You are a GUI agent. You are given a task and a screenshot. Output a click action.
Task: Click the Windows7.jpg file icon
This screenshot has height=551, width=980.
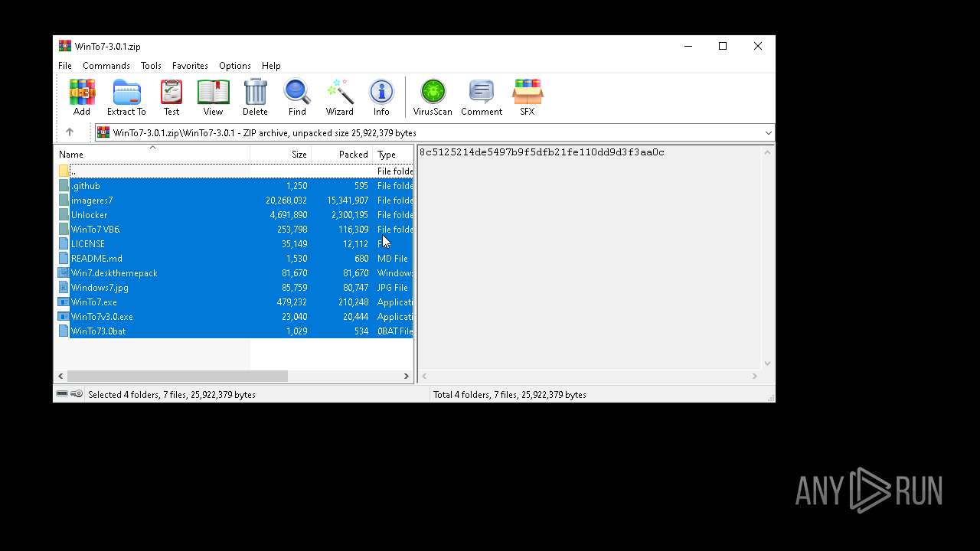pos(64,288)
